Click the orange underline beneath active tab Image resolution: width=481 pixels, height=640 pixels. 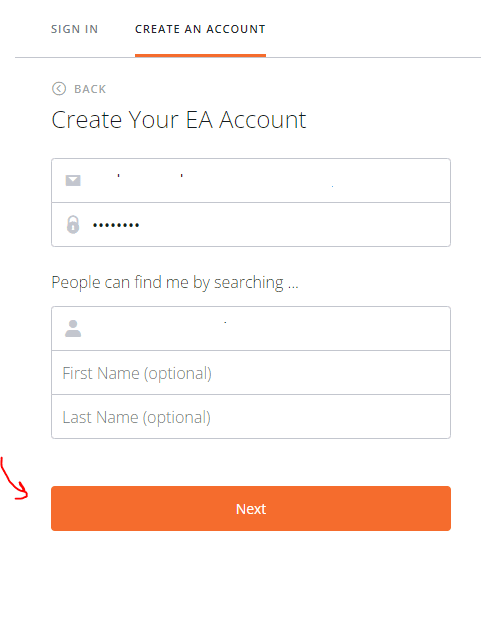point(200,56)
